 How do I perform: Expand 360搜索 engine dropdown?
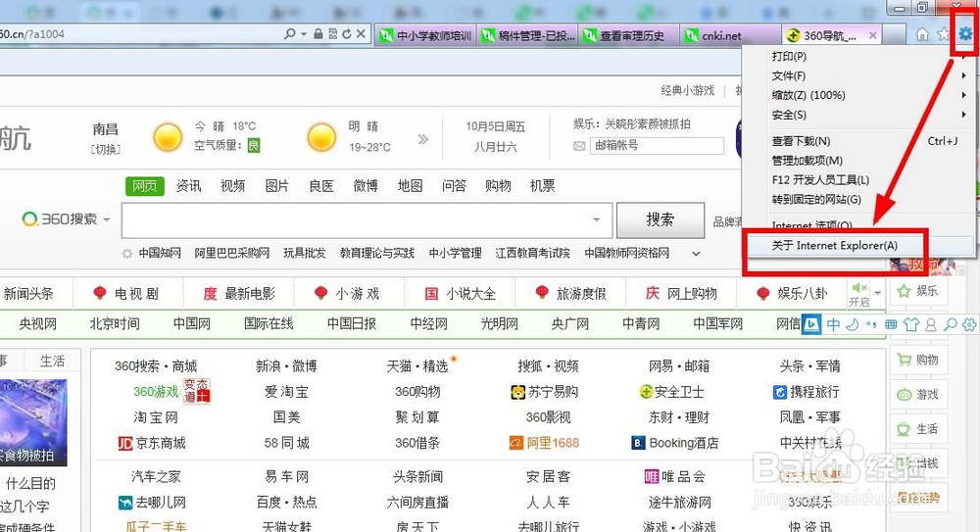106,219
